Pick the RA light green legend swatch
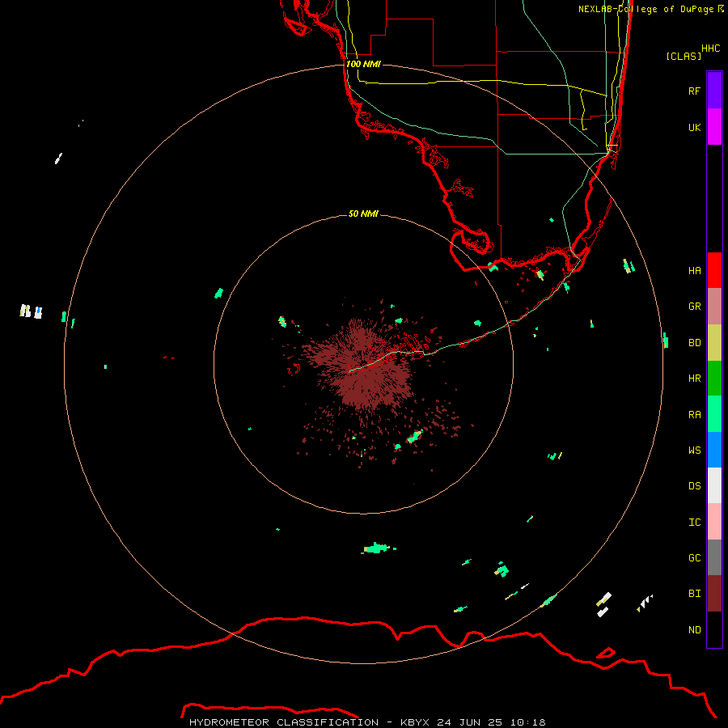 click(714, 414)
